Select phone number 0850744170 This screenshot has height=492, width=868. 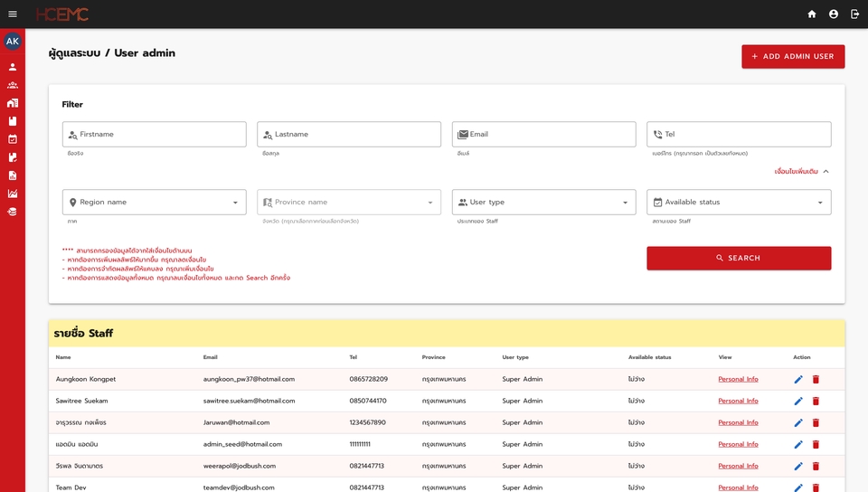[368, 401]
